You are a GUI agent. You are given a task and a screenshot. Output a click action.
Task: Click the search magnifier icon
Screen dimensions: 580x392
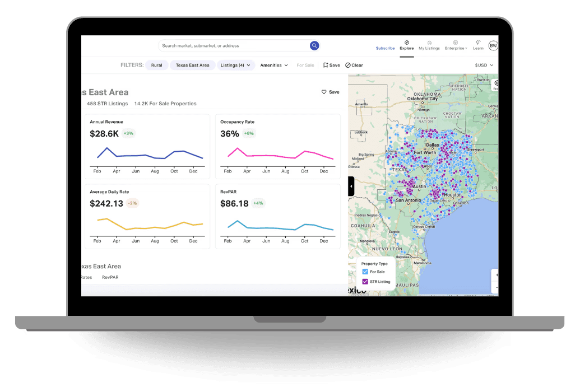[x=314, y=45]
